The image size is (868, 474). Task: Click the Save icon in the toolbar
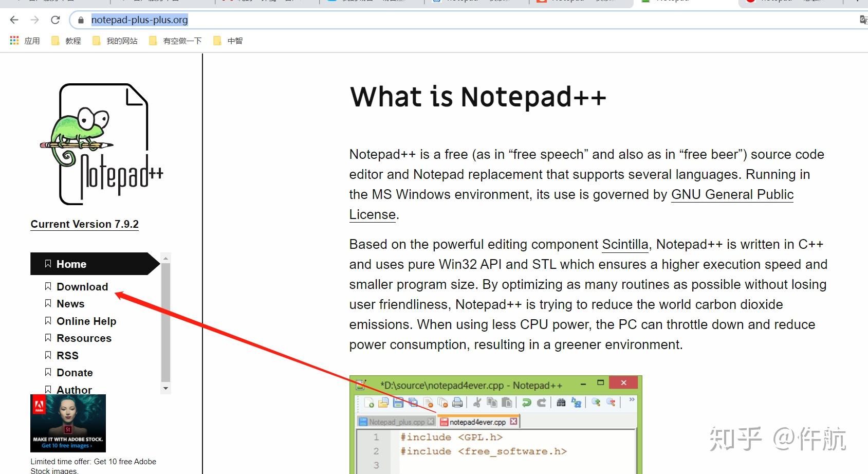[397, 403]
